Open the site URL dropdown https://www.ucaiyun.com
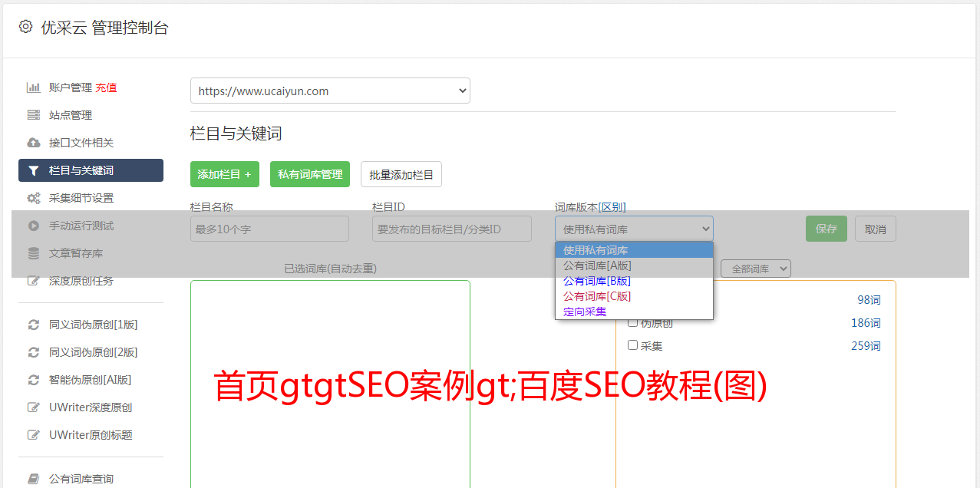 coord(330,91)
